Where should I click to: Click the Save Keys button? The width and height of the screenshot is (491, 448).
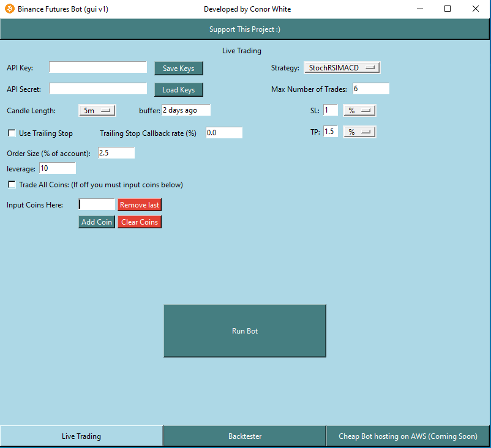click(x=179, y=69)
